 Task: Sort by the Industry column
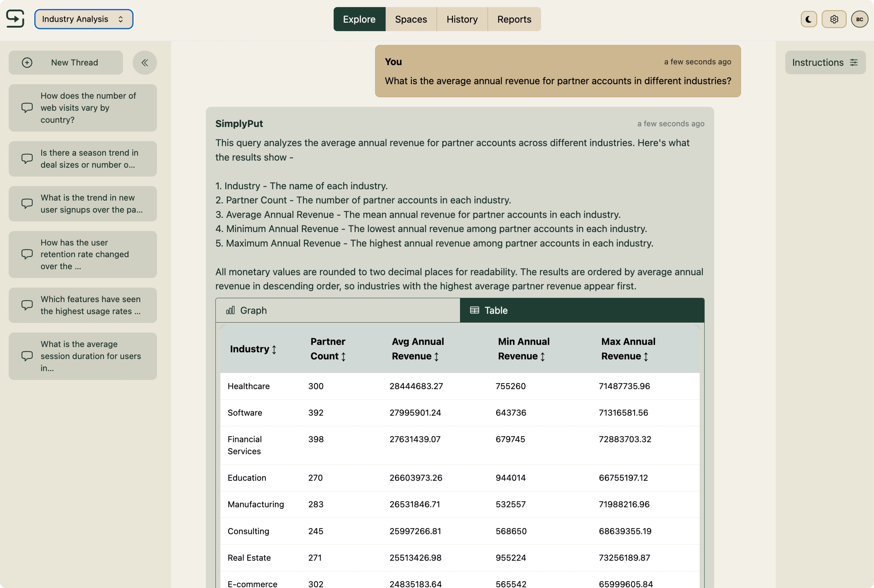(x=253, y=349)
